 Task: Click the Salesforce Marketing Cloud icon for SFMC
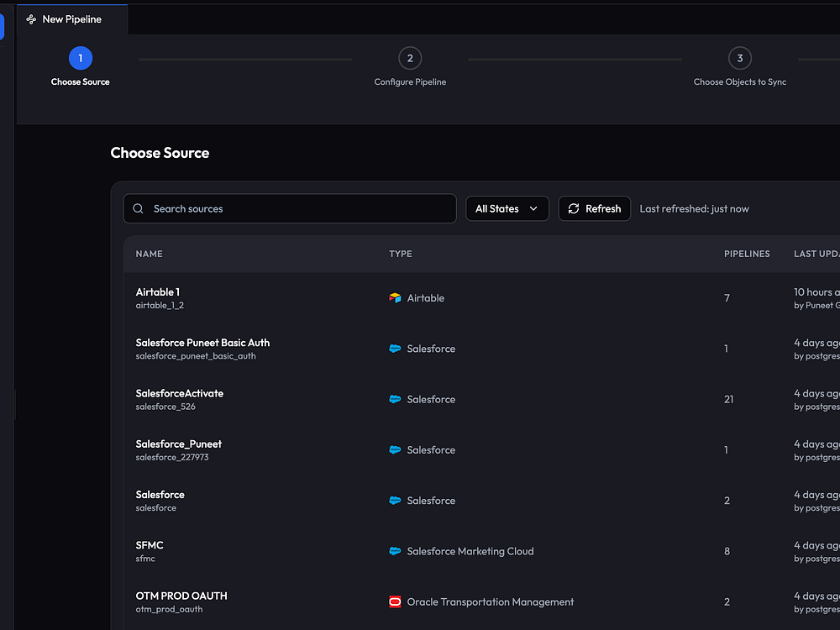[395, 552]
